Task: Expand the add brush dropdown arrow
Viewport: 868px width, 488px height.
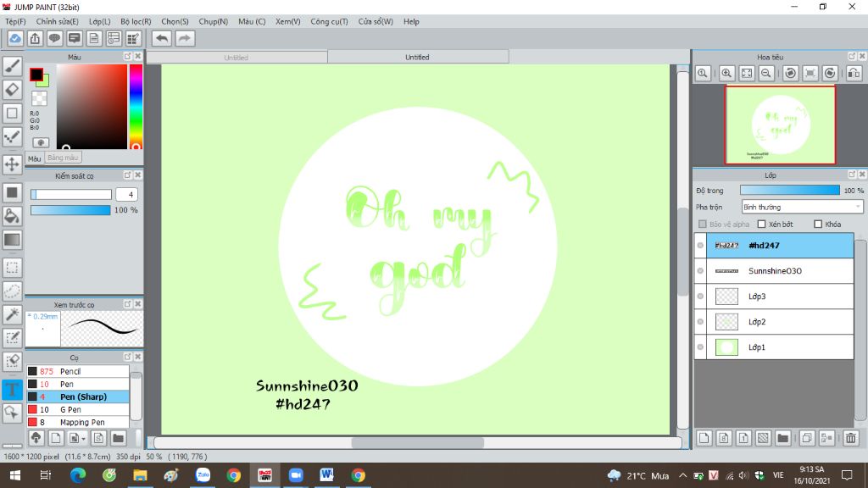Action: click(84, 439)
